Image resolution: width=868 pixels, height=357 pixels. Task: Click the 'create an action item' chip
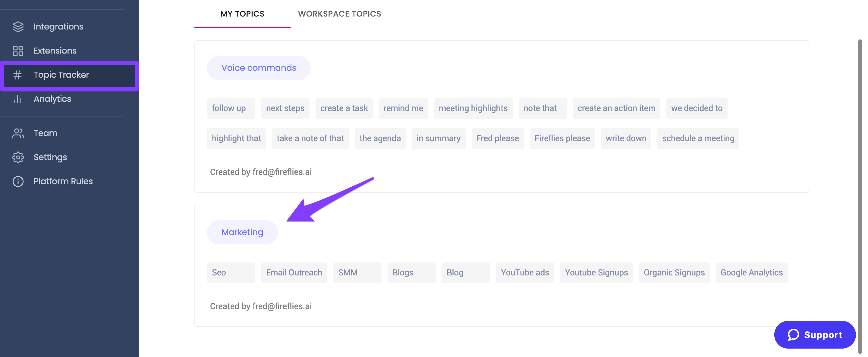(x=616, y=108)
